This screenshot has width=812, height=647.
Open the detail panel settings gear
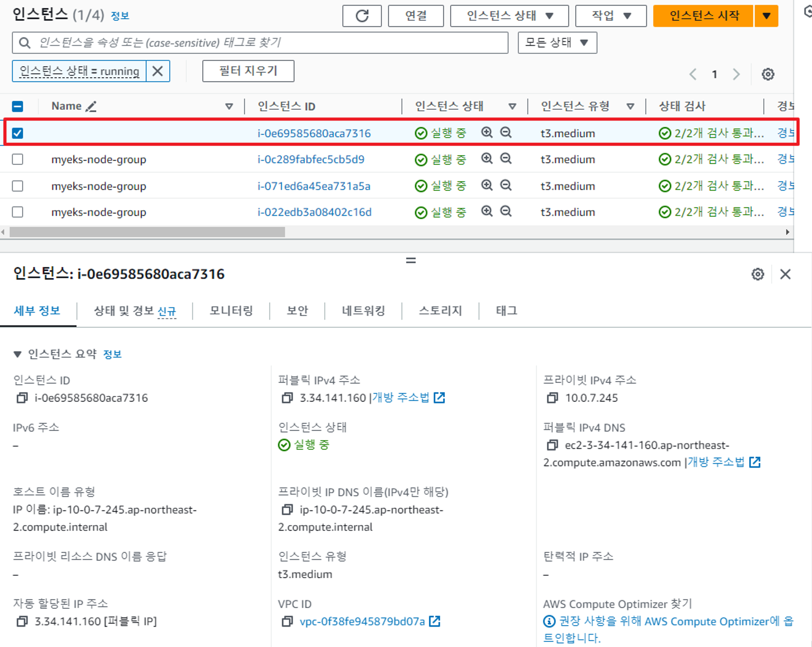(x=758, y=274)
